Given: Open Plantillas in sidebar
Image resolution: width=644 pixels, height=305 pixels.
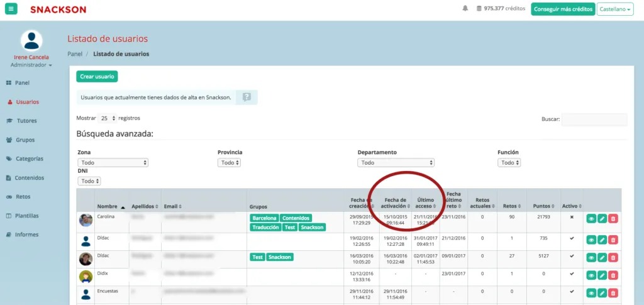Looking at the screenshot, I should coord(23,216).
